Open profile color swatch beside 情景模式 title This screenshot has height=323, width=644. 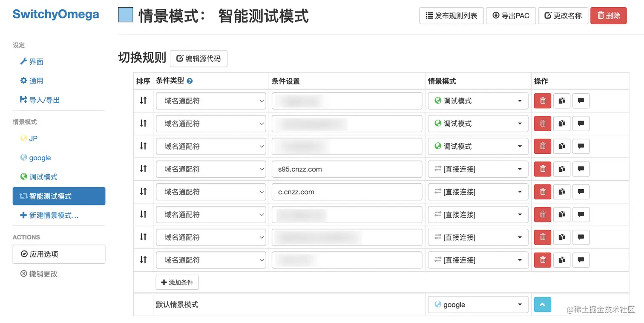tap(126, 15)
